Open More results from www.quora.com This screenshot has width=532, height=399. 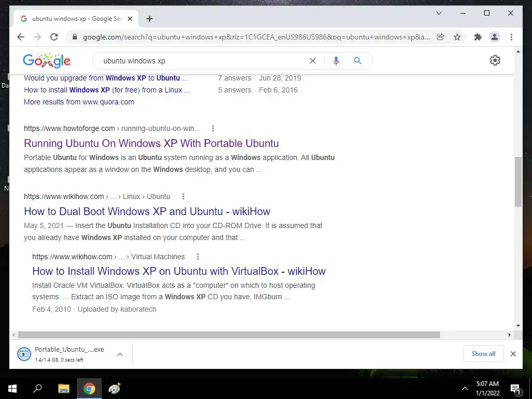(x=79, y=102)
